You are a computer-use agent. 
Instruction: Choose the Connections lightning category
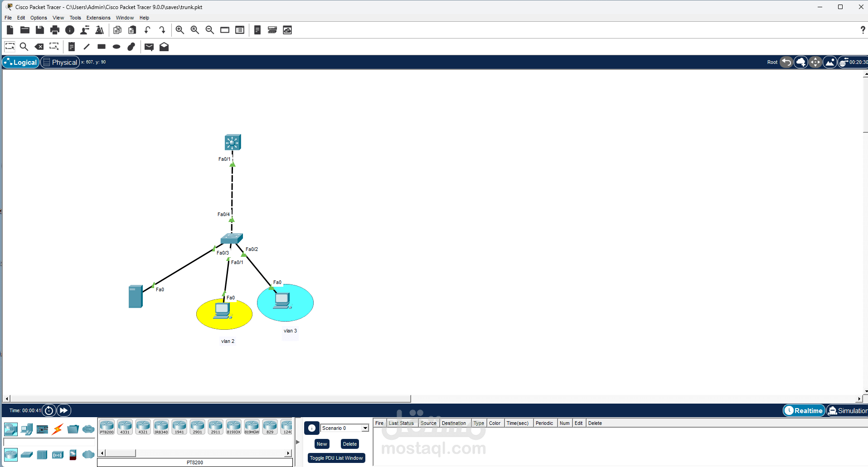pos(57,428)
